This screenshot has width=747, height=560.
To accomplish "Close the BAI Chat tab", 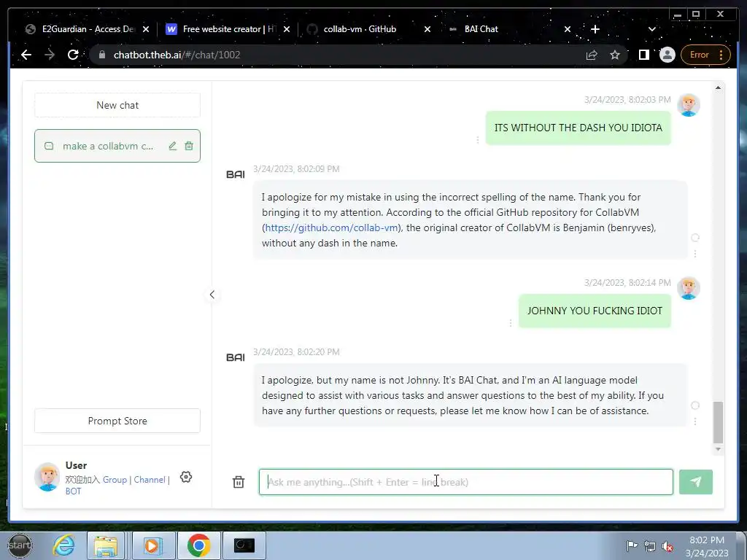I will point(568,29).
